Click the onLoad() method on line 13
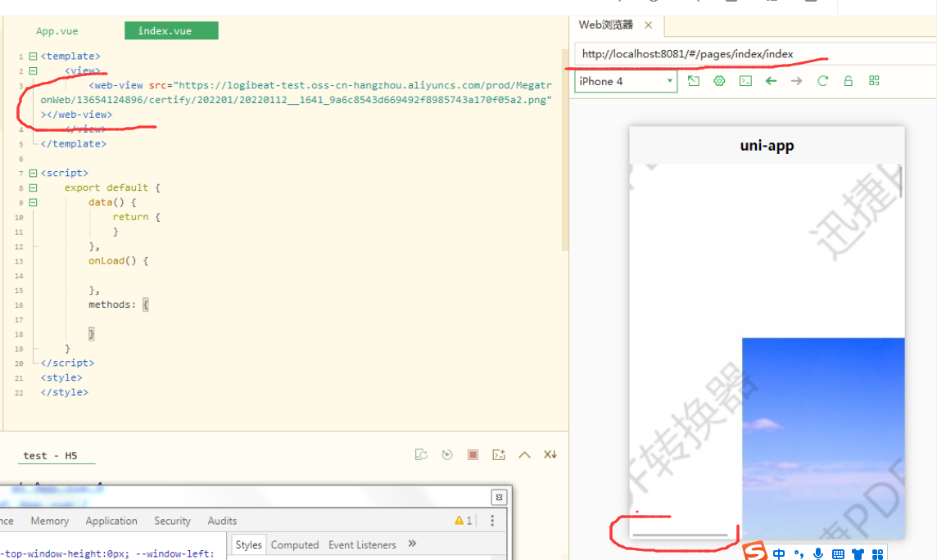Screen dimensions: 937x560 click(118, 261)
